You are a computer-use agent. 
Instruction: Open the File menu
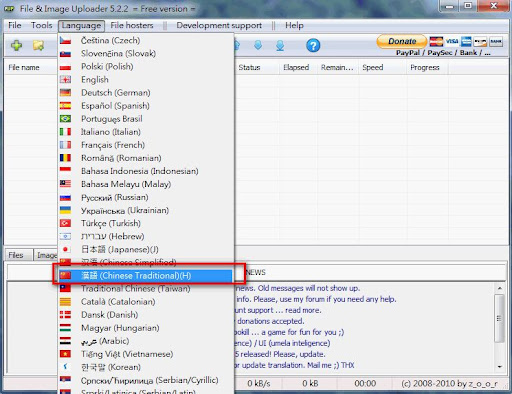coord(15,25)
